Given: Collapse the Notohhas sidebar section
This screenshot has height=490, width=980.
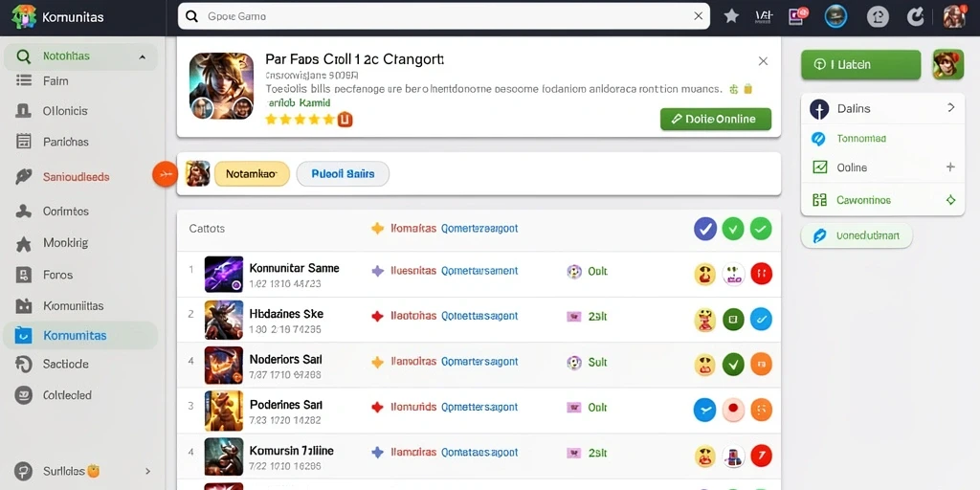Looking at the screenshot, I should pos(143,56).
